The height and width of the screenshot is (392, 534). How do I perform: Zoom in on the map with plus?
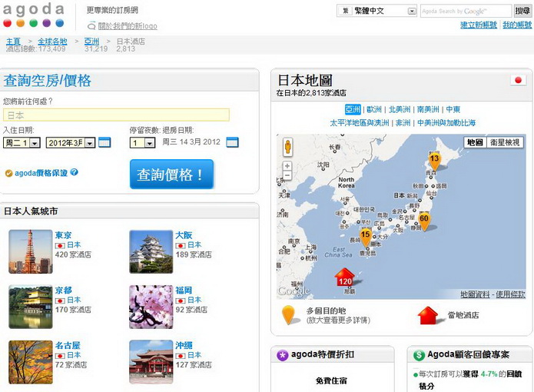(x=287, y=166)
